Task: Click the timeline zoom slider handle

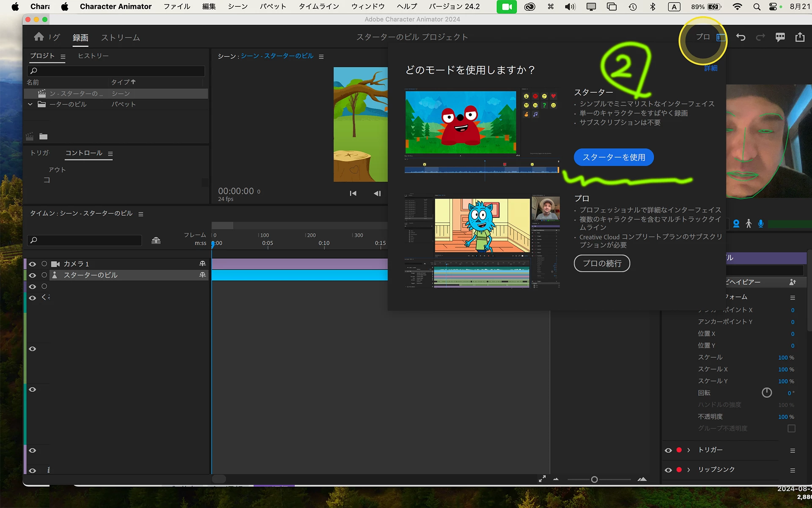Action: coord(594,480)
